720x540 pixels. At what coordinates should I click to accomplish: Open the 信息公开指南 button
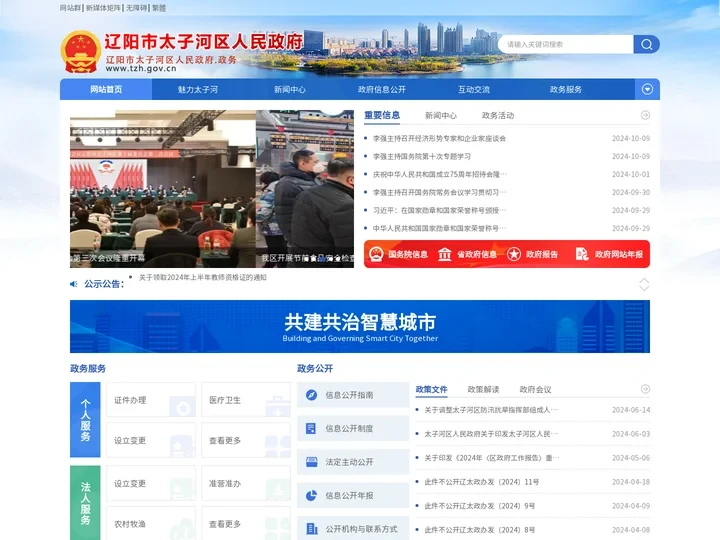pos(353,395)
